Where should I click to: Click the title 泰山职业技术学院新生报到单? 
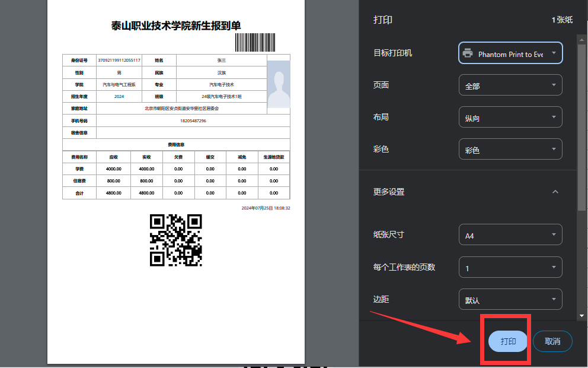(176, 26)
